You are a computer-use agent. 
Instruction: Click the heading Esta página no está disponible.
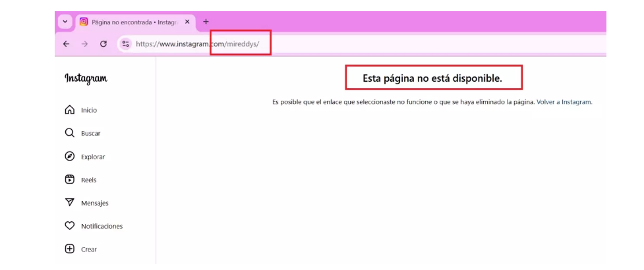point(432,78)
